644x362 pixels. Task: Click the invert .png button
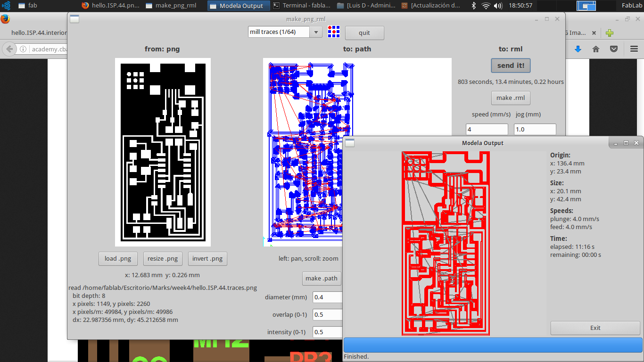click(x=207, y=259)
